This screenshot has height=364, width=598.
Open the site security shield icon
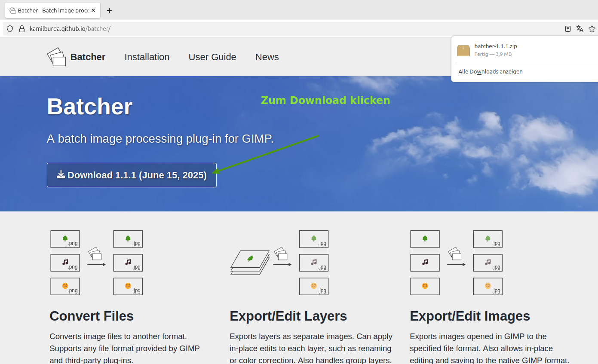10,29
